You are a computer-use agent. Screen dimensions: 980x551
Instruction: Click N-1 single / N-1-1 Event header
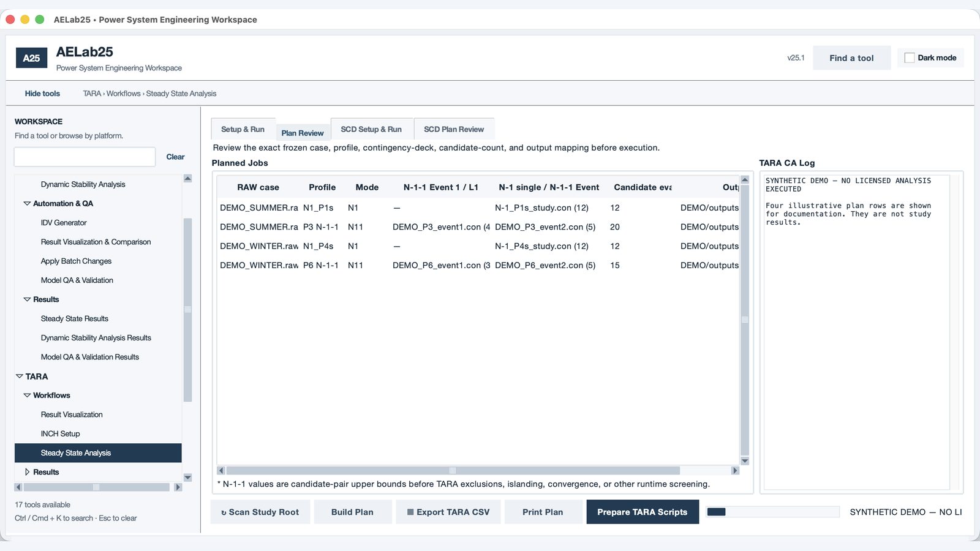549,187
